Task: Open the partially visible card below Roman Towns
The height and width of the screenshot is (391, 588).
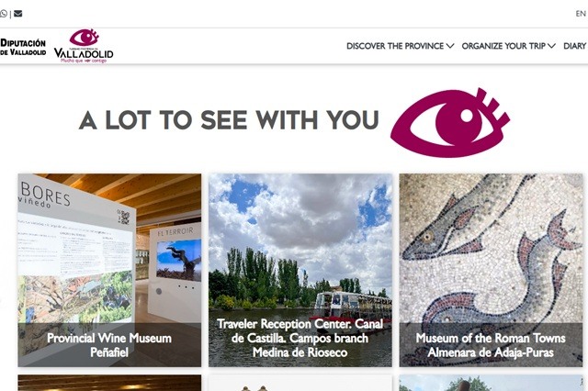Action: pos(491,383)
